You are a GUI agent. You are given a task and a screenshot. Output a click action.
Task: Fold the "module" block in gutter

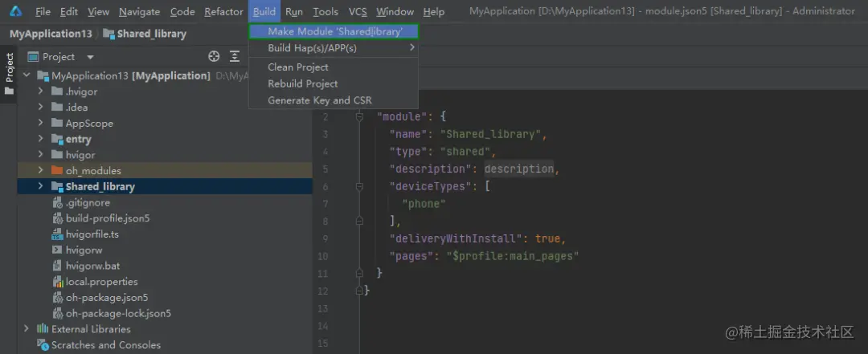click(x=359, y=116)
